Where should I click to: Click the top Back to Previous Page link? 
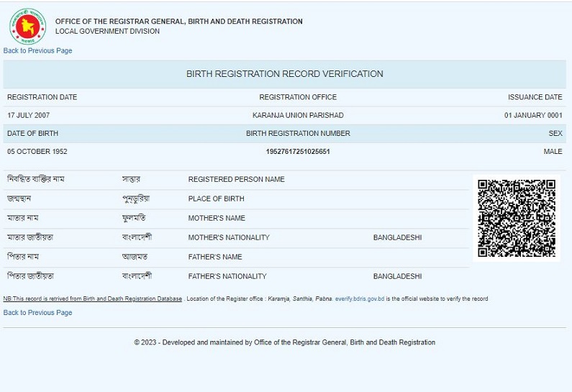(x=37, y=51)
